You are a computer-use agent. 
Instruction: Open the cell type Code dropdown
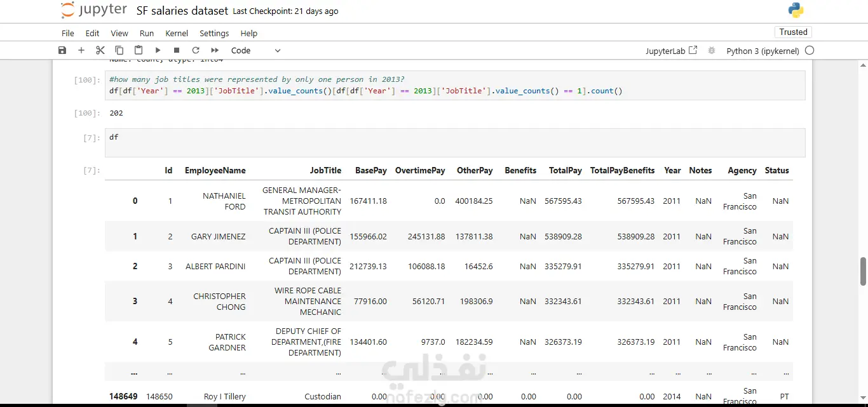[256, 50]
